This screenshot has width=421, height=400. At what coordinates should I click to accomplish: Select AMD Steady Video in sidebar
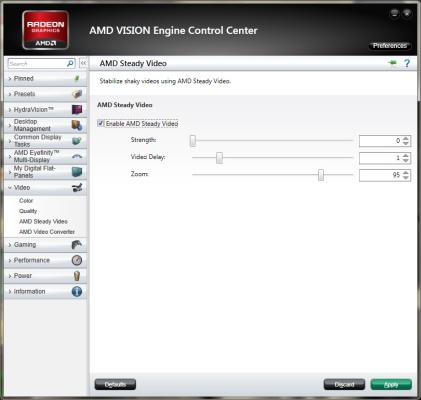pyautogui.click(x=43, y=221)
